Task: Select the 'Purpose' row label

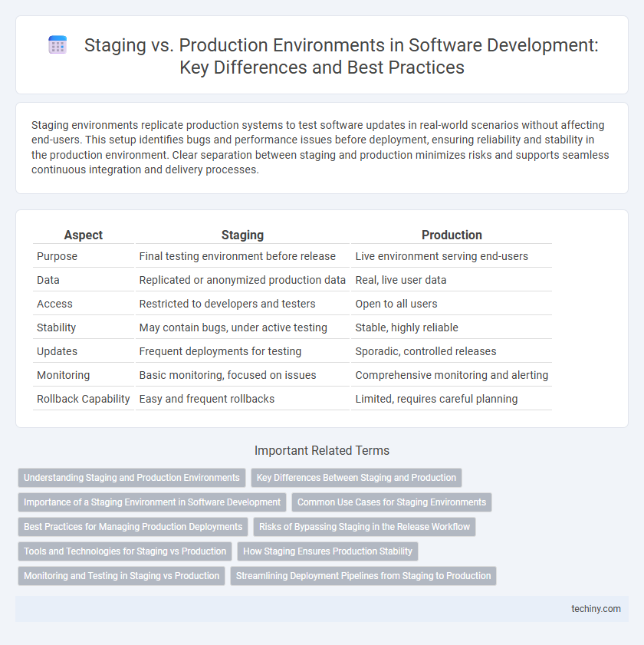Action: 58,256
